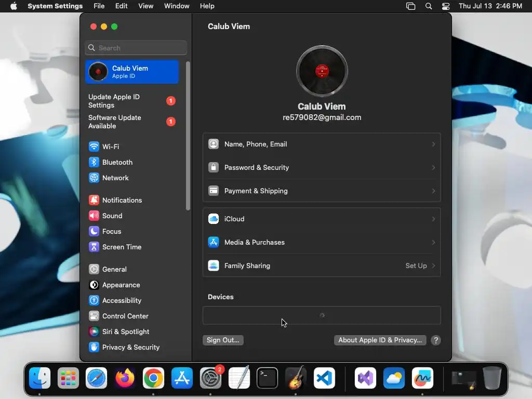Open Visual Studio Code from Dock
The width and height of the screenshot is (532, 399).
pos(324,378)
